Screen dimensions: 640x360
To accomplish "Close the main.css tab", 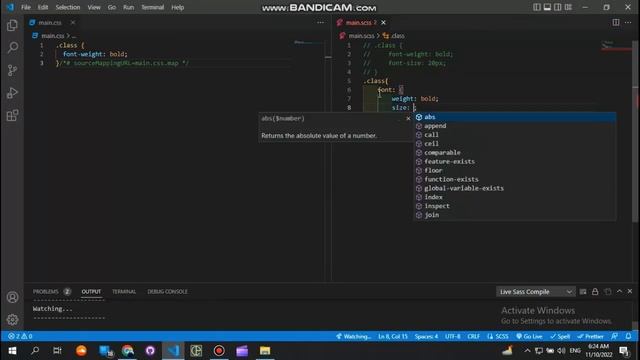I will 73,22.
